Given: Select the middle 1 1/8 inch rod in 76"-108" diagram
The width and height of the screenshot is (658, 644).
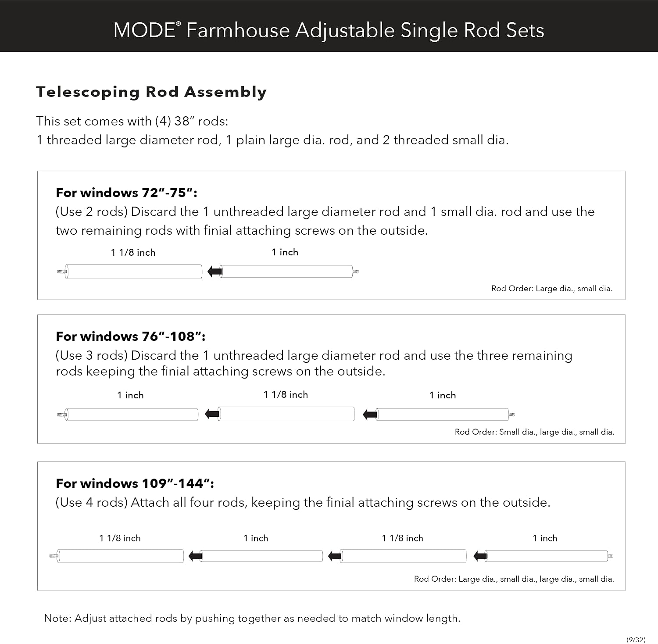Looking at the screenshot, I should pyautogui.click(x=286, y=414).
